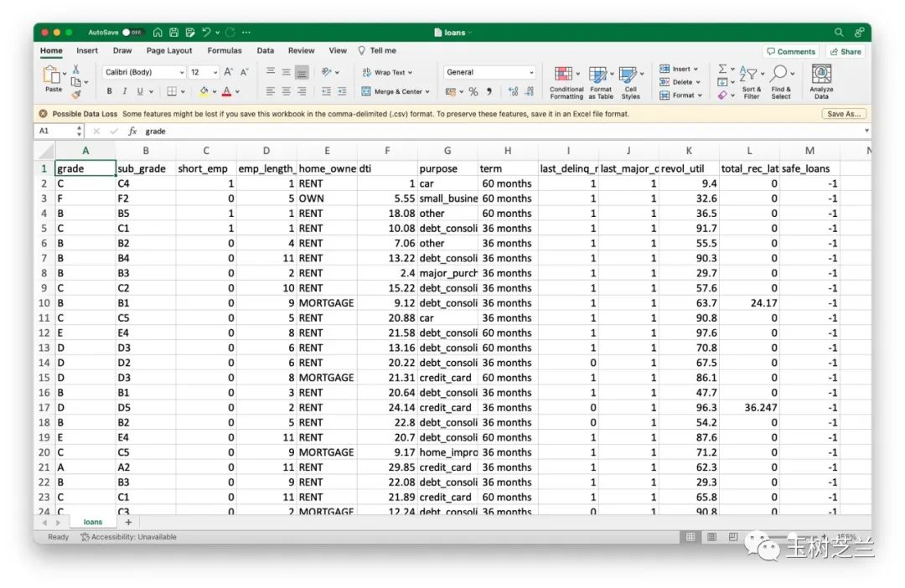Click the search magnifier in the title bar
The image size is (905, 588).
pyautogui.click(x=839, y=33)
